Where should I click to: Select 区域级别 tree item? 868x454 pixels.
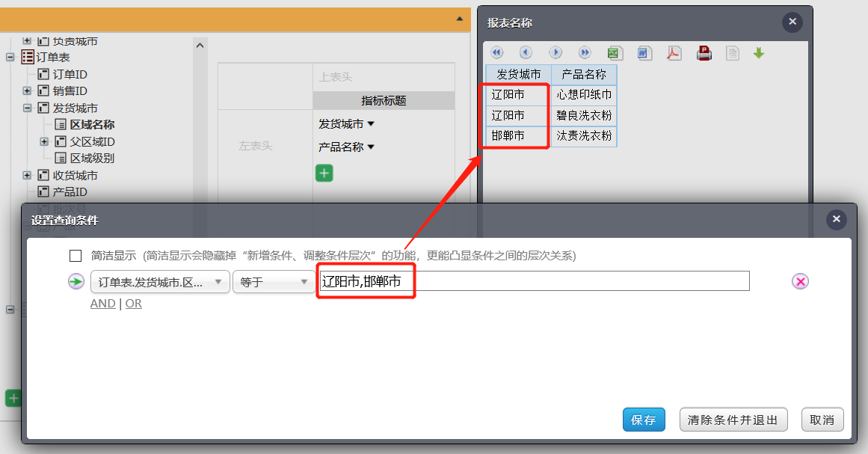coord(93,159)
